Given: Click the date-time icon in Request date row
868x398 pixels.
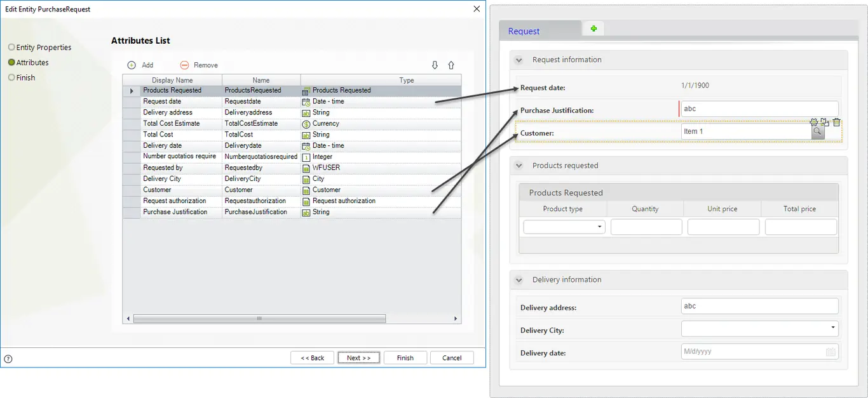Looking at the screenshot, I should [x=306, y=102].
